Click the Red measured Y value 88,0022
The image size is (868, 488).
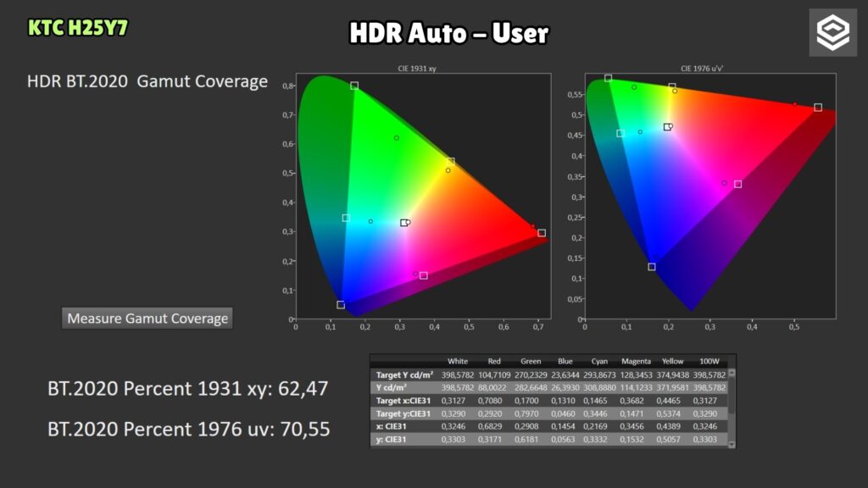click(x=492, y=387)
